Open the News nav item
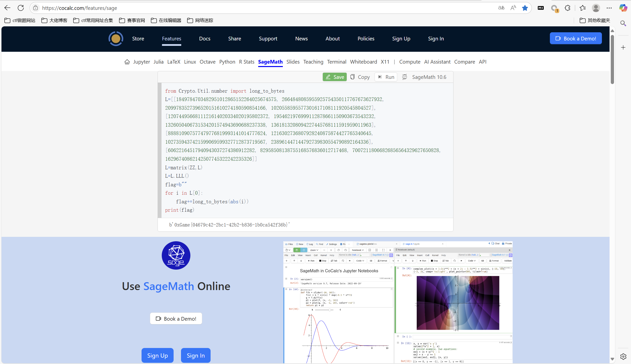Image resolution: width=631 pixels, height=364 pixels. (301, 38)
